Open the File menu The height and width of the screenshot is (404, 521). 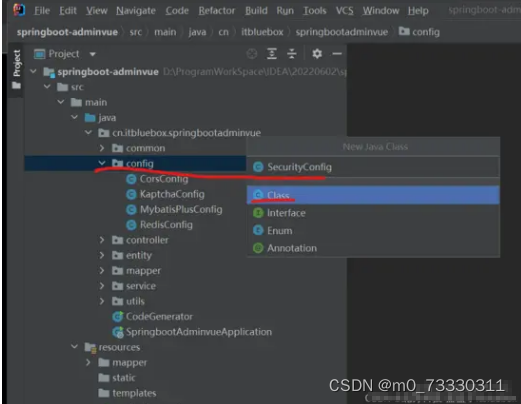[42, 11]
